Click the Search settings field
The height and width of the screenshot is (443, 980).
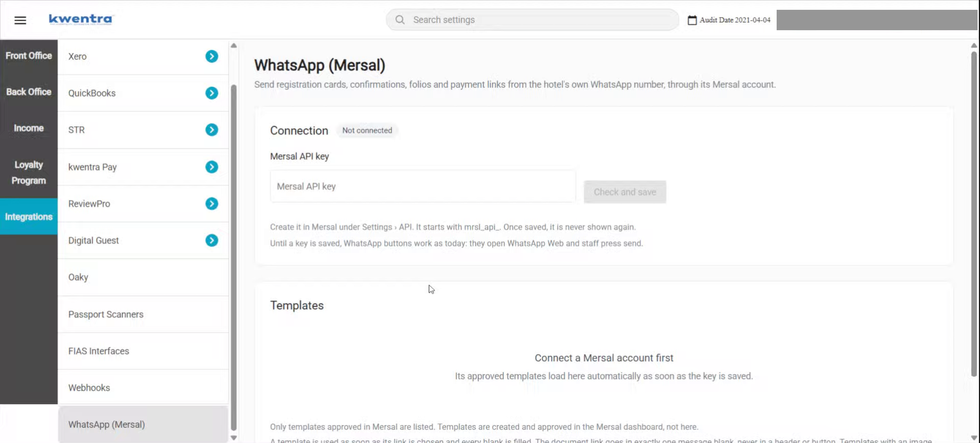[x=532, y=20]
